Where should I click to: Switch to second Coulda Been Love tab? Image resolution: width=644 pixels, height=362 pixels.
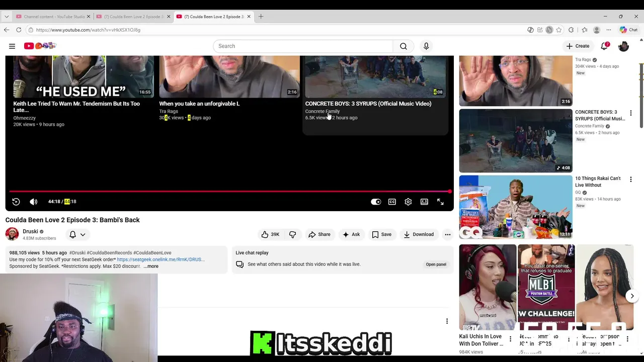133,17
